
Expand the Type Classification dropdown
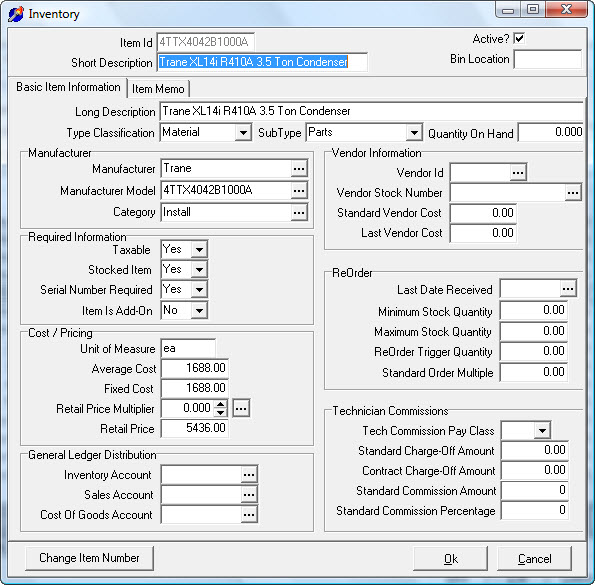click(x=243, y=133)
